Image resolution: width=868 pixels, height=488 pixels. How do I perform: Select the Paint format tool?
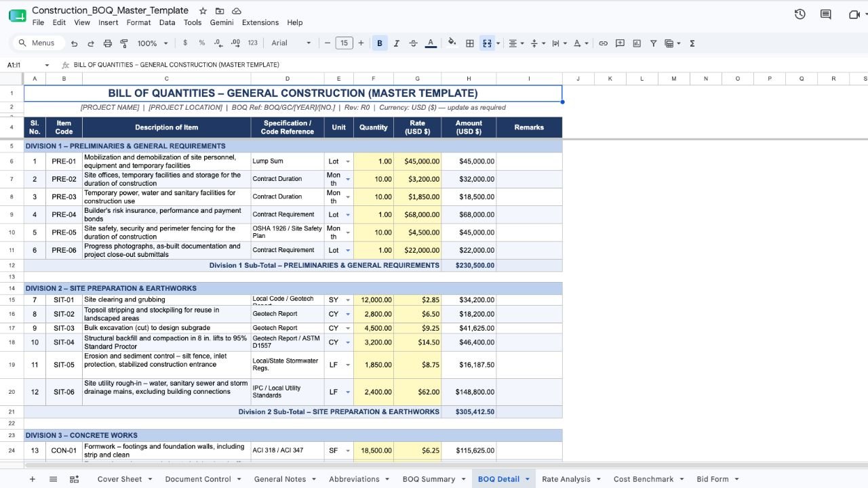[124, 43]
